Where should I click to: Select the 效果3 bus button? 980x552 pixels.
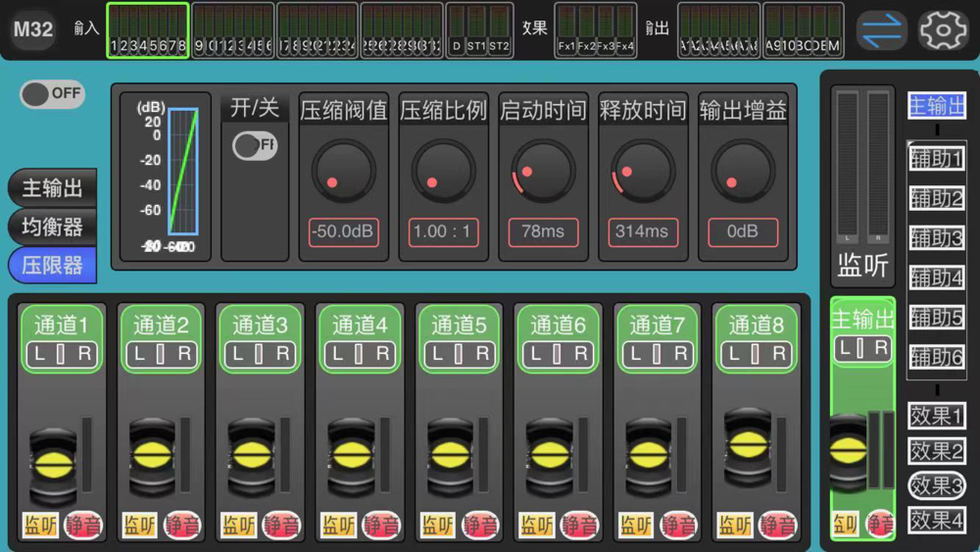pos(936,485)
